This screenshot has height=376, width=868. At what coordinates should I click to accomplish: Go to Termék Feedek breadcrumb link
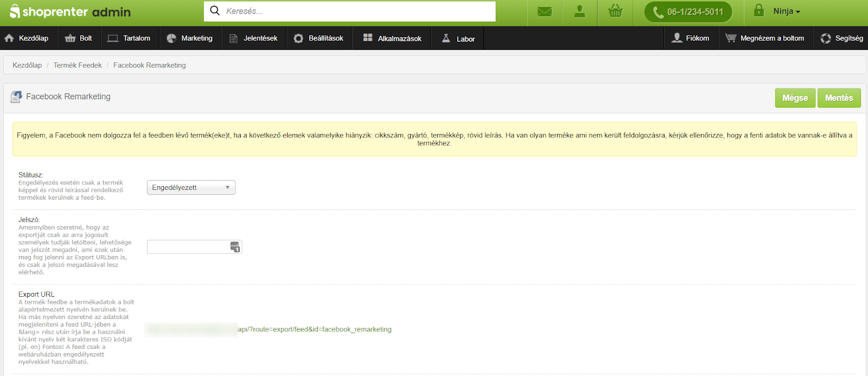[78, 65]
